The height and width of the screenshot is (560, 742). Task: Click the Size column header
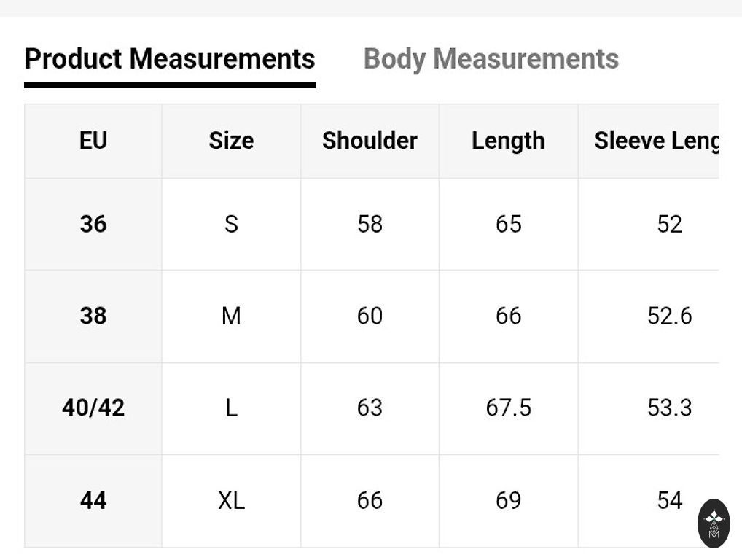click(231, 141)
